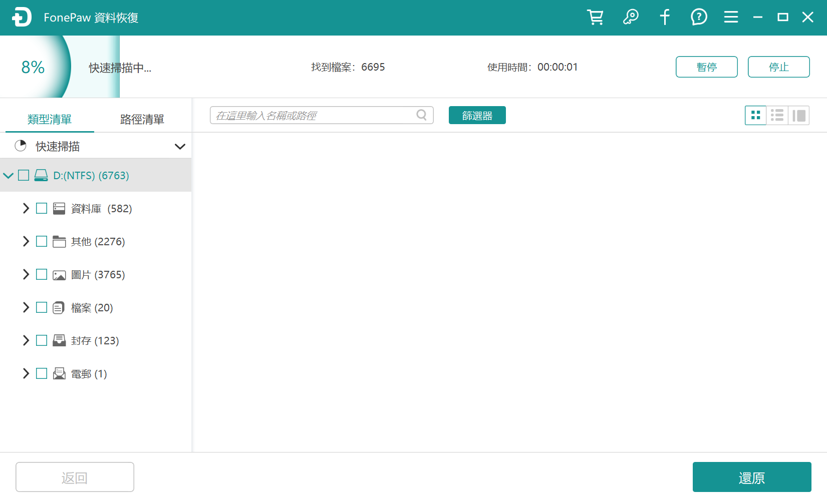Switch to detail content view
The width and height of the screenshot is (827, 504).
coord(799,115)
